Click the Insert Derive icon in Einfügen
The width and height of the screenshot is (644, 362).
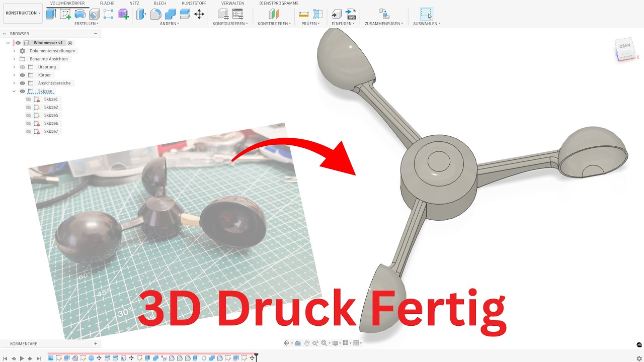pos(337,14)
